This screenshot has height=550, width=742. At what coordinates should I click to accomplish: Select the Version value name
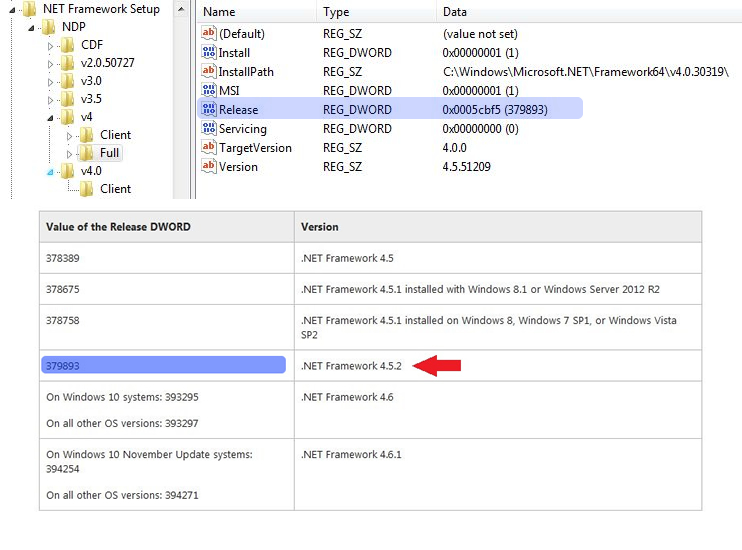pos(238,167)
